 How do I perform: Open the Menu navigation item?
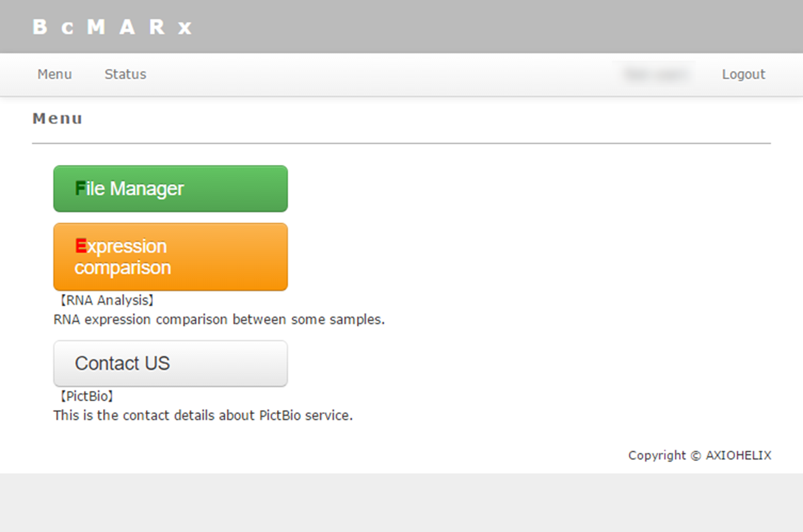coord(55,74)
